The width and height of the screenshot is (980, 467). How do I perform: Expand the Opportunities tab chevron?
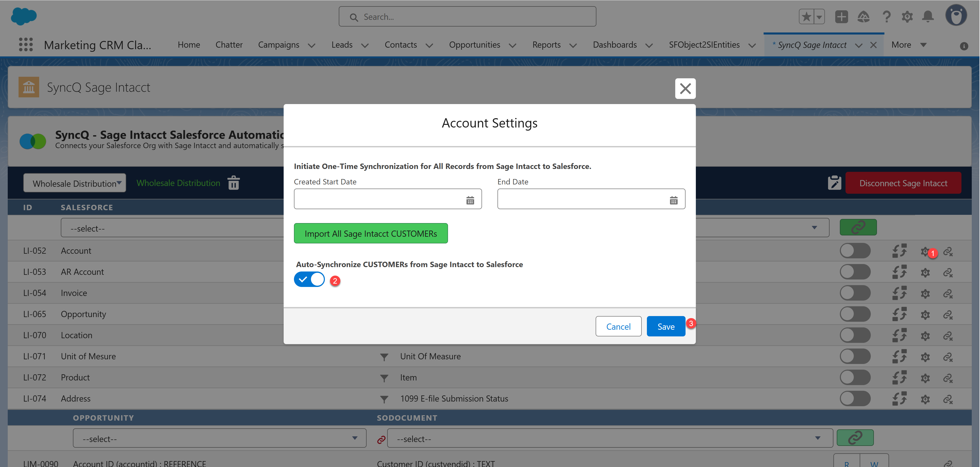click(x=512, y=45)
